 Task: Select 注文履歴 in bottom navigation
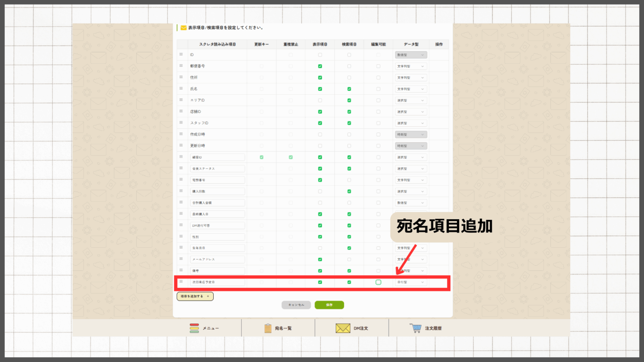click(433, 329)
